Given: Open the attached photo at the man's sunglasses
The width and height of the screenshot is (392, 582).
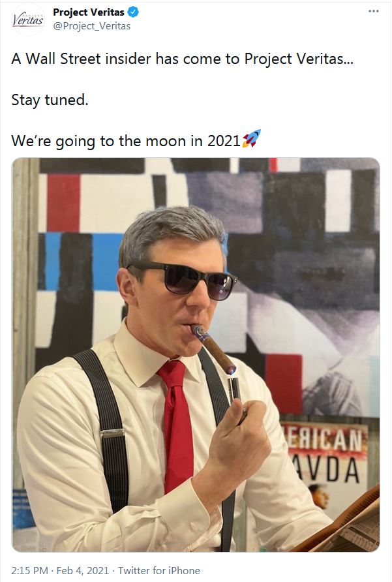Looking at the screenshot, I should click(183, 278).
